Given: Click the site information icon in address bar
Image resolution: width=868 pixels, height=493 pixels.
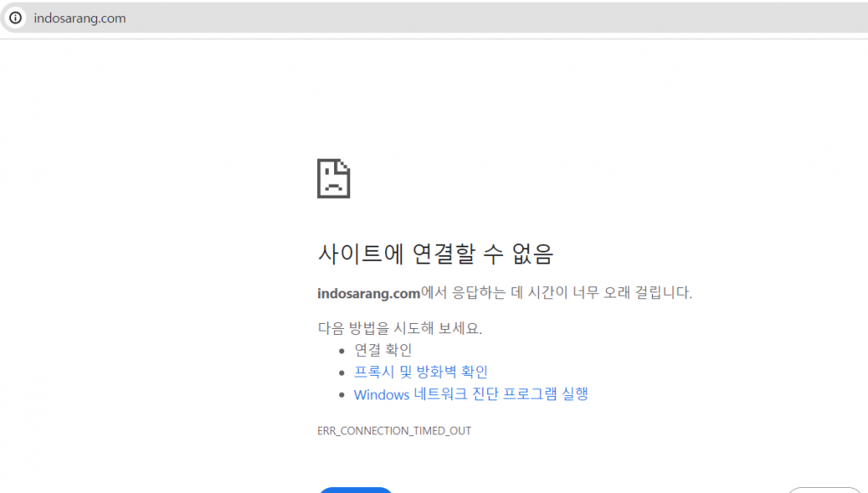Looking at the screenshot, I should (15, 18).
